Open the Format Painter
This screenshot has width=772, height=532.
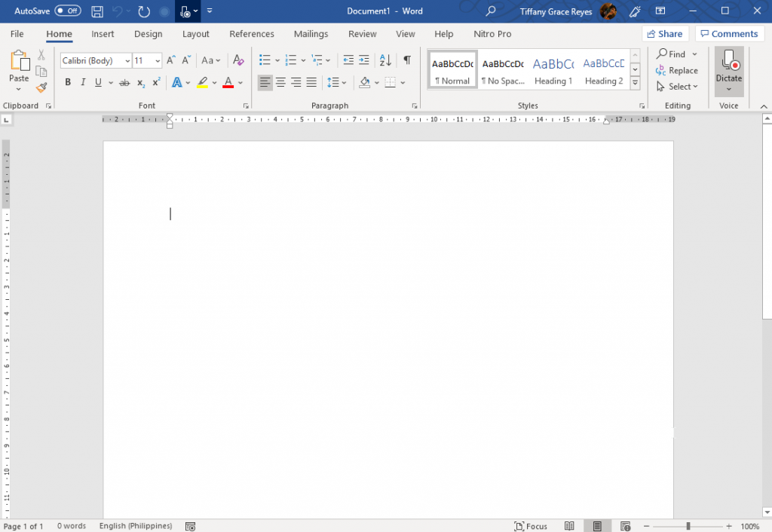tap(41, 87)
